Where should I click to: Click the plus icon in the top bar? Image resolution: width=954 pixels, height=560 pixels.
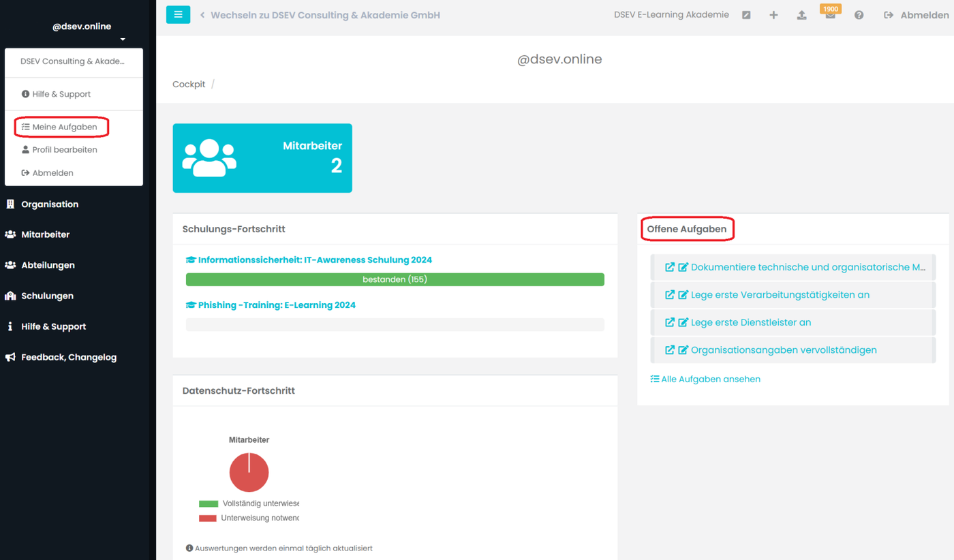tap(773, 15)
